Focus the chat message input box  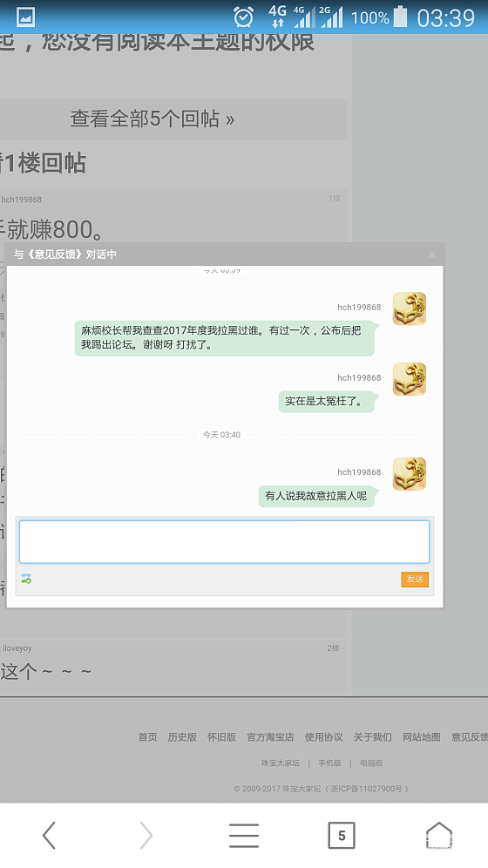pyautogui.click(x=224, y=541)
